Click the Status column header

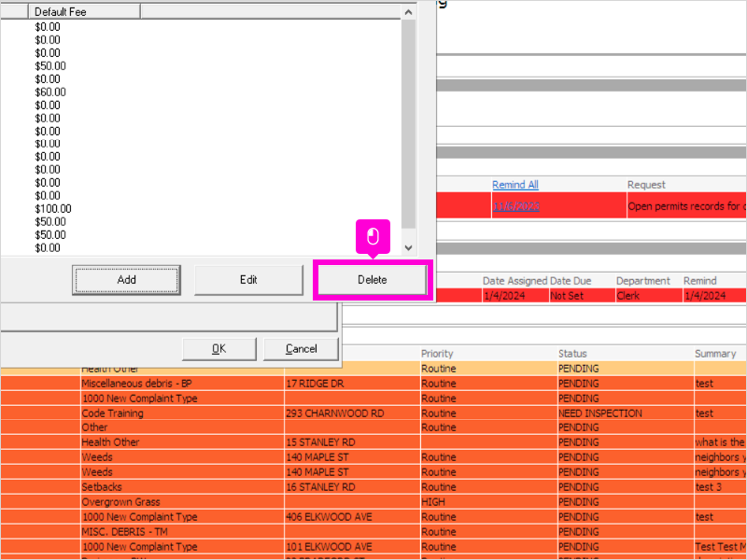(x=572, y=354)
